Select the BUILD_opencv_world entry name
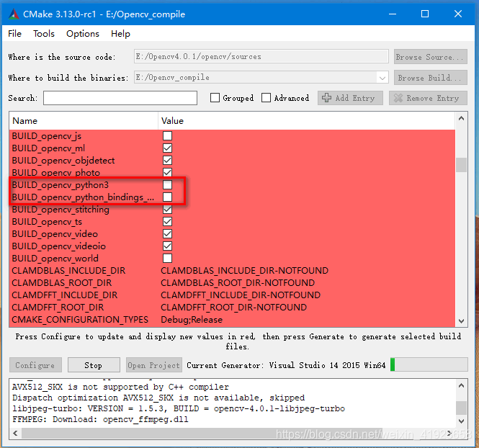Image resolution: width=479 pixels, height=448 pixels. [55, 259]
